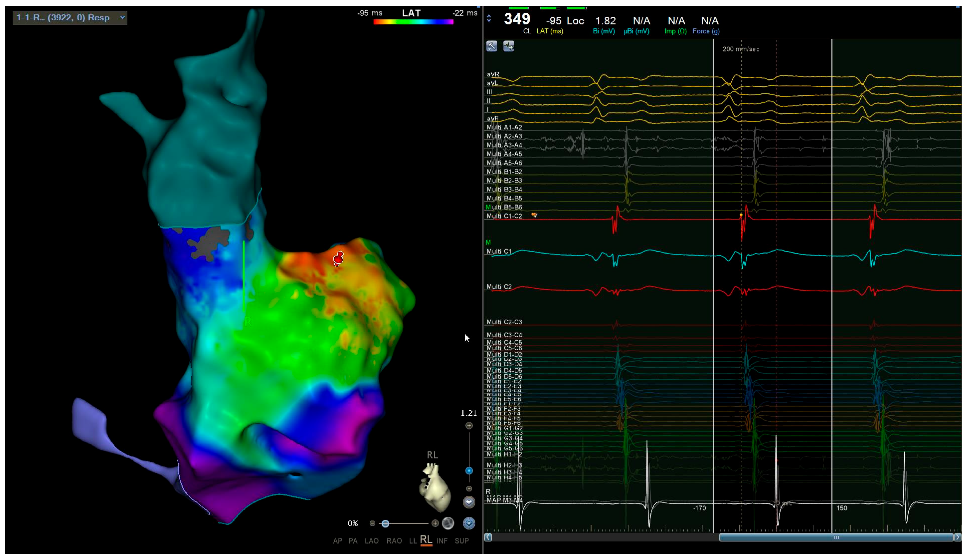
Task: Click the heart center-target icon
Action: tap(469, 523)
